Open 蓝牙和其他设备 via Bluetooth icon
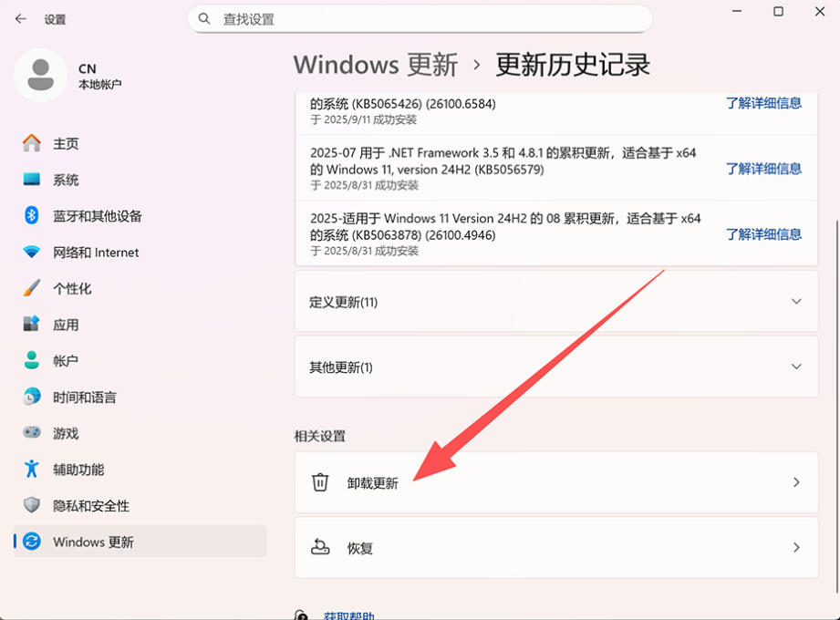The image size is (840, 620). point(32,216)
